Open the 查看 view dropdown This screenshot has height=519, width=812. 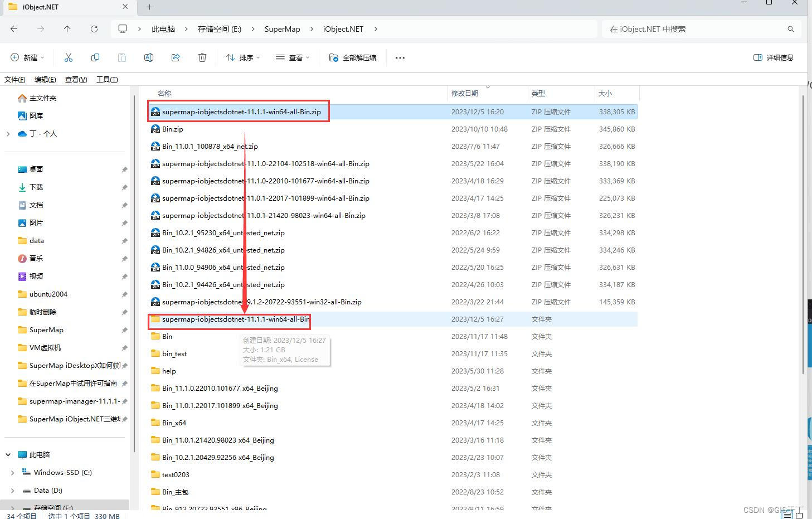(293, 57)
